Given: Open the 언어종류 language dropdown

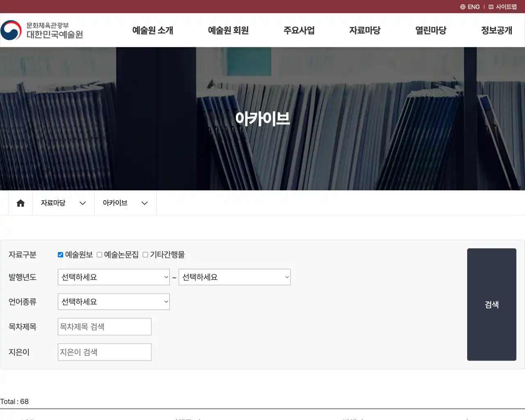Looking at the screenshot, I should click(x=114, y=301).
